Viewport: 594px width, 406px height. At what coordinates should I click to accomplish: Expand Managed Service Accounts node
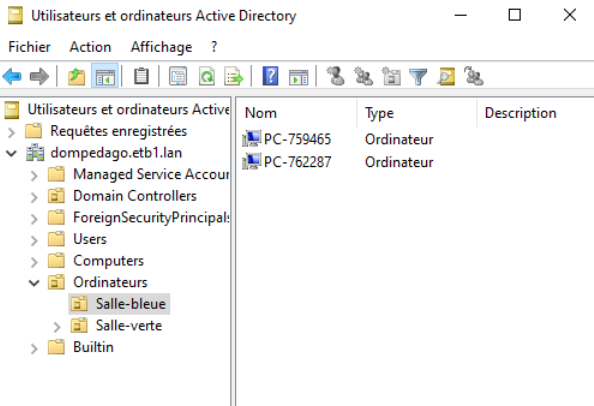pos(34,175)
